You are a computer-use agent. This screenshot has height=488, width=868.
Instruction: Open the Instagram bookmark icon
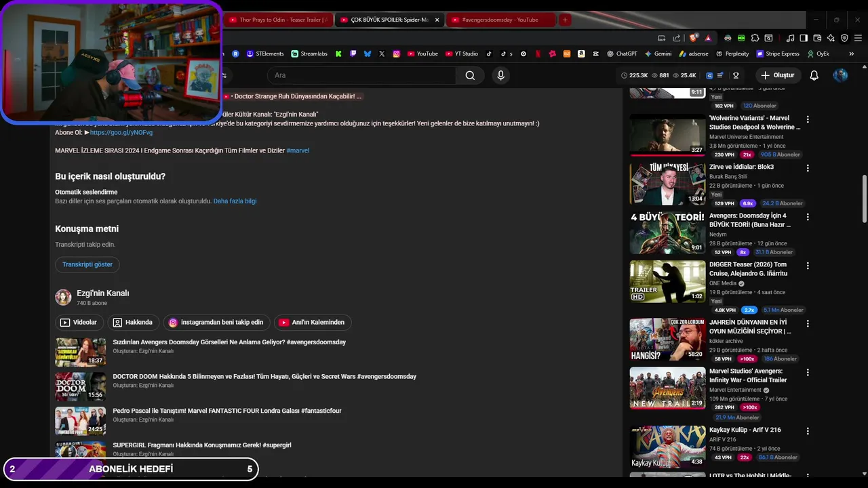point(397,54)
